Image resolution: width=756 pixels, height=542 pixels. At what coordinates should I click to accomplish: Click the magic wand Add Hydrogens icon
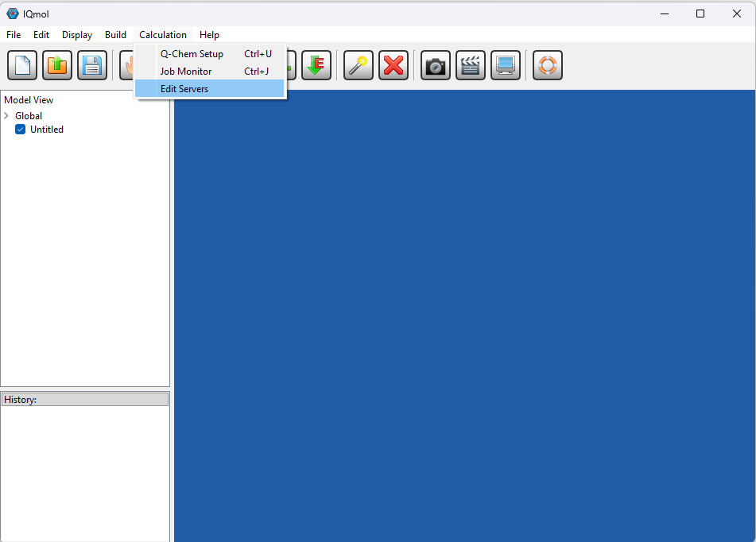pos(359,65)
